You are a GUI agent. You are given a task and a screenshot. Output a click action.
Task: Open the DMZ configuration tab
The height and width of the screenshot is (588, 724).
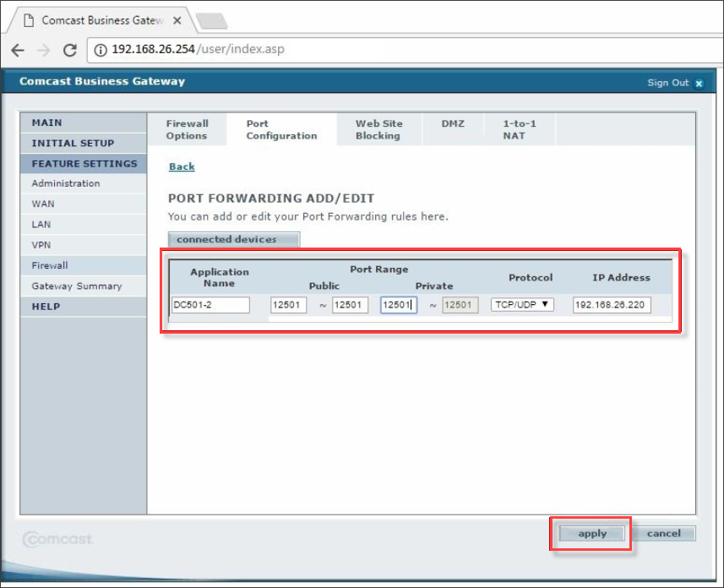tap(453, 123)
